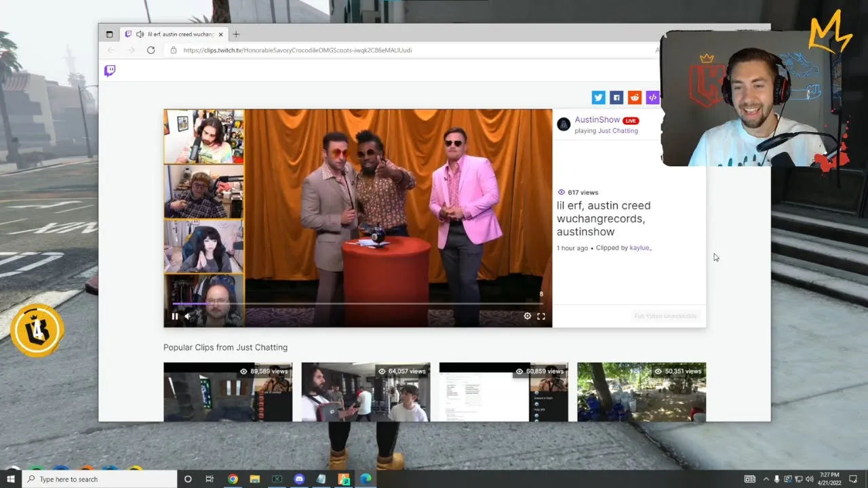Image resolution: width=868 pixels, height=488 pixels.
Task: Enter fullscreen mode on the clip
Action: [541, 316]
